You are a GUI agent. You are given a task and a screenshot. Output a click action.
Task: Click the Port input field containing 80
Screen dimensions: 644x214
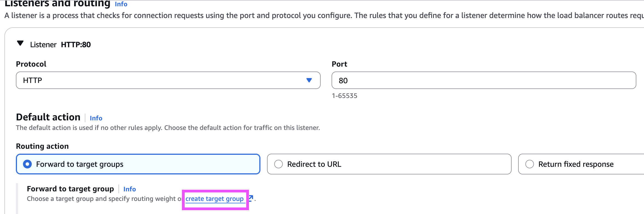click(x=483, y=80)
